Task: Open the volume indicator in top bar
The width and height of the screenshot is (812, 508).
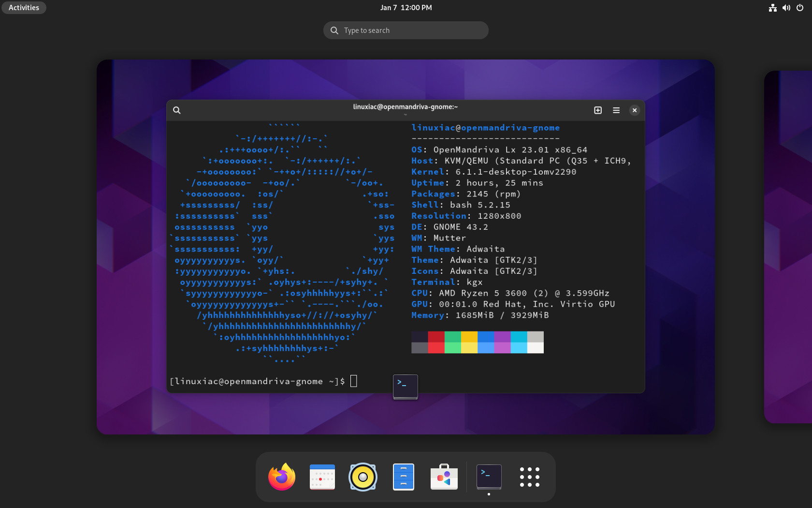Action: point(786,8)
